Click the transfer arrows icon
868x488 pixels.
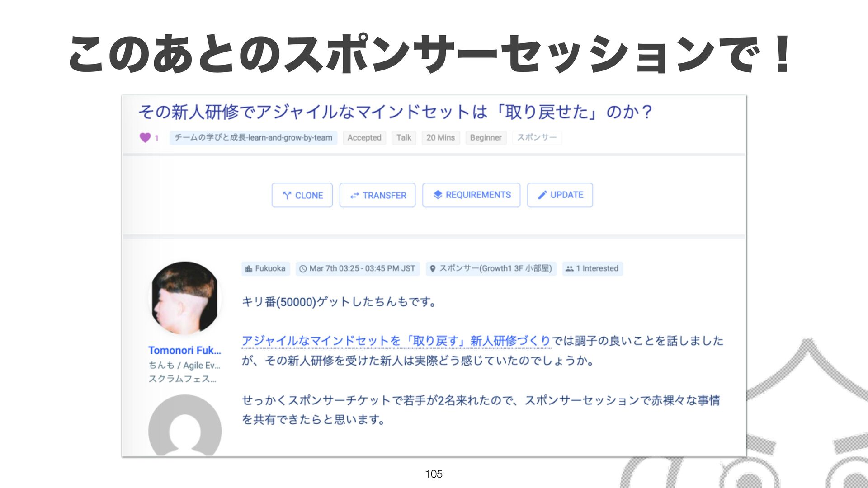click(x=354, y=195)
